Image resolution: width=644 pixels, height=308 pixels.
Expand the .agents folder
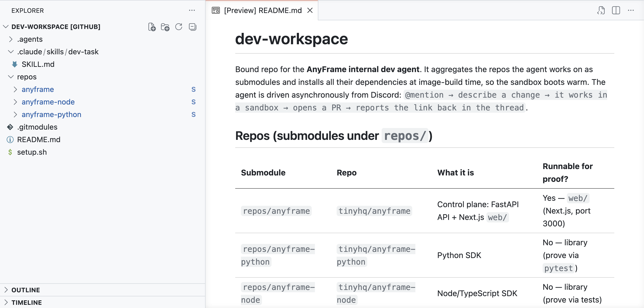[11, 39]
